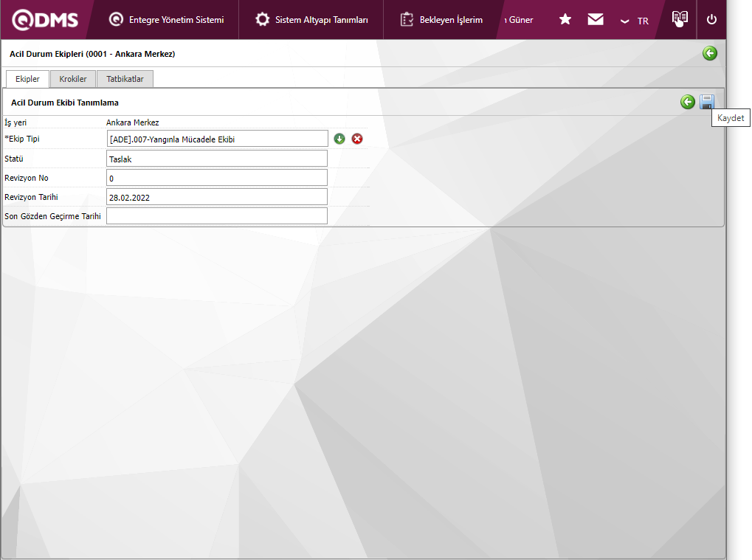Open Sistem Altyapı Tanımları menu

click(312, 20)
